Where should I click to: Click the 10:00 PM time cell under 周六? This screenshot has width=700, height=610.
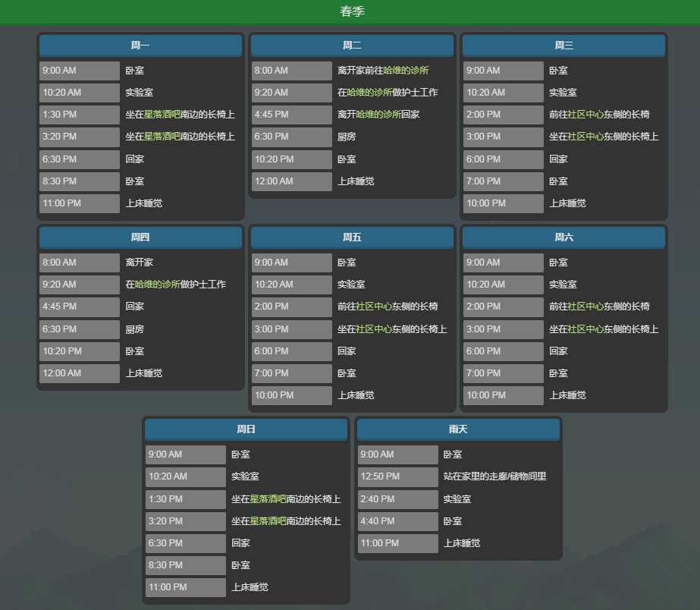pos(503,395)
